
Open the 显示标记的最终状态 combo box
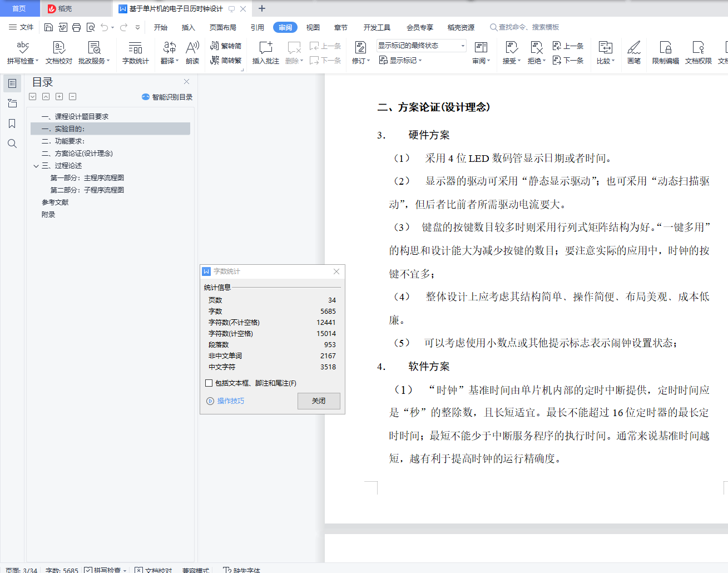click(x=422, y=46)
